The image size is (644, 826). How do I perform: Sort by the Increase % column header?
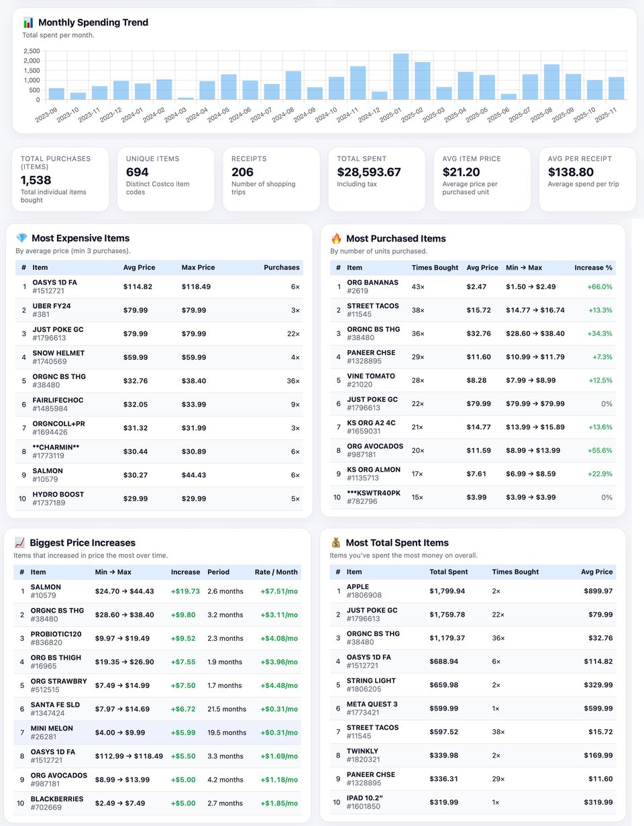click(x=593, y=268)
